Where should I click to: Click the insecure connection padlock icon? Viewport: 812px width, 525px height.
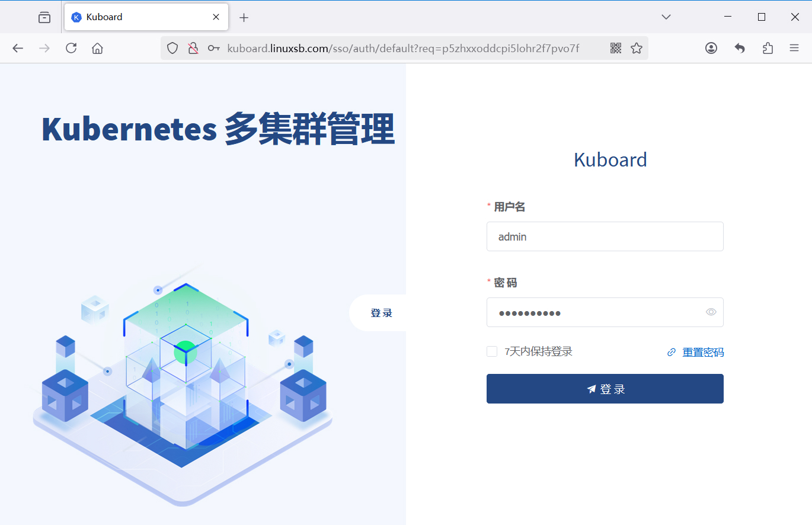[193, 48]
